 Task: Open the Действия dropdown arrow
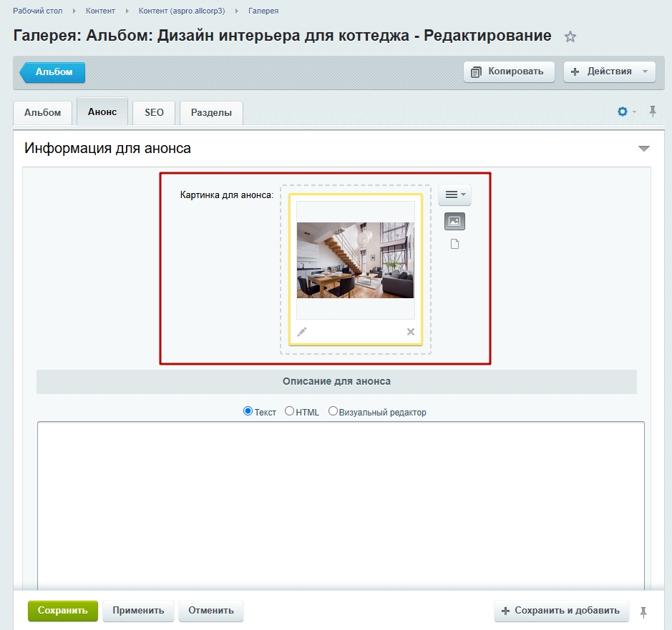(x=645, y=72)
